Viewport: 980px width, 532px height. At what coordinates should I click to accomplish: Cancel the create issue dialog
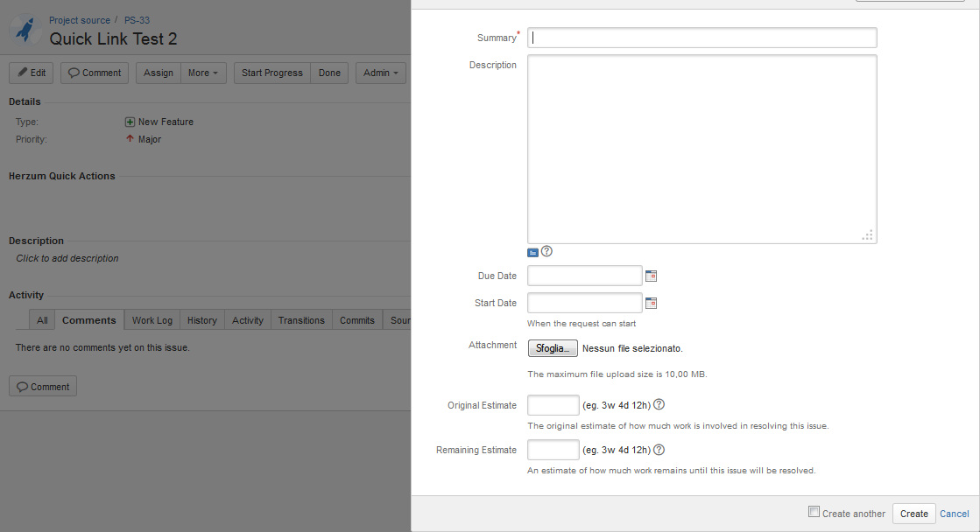click(x=954, y=514)
